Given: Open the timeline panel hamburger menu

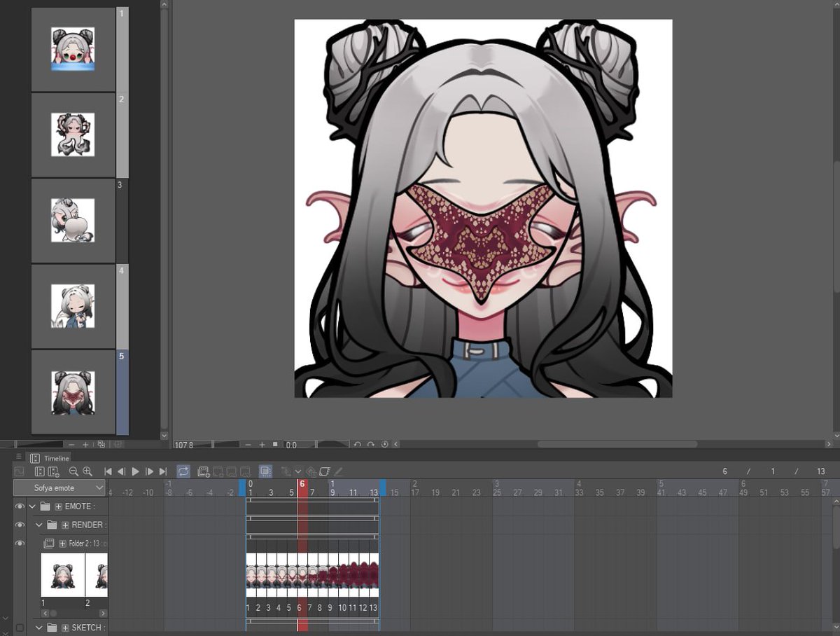Looking at the screenshot, I should pyautogui.click(x=19, y=457).
